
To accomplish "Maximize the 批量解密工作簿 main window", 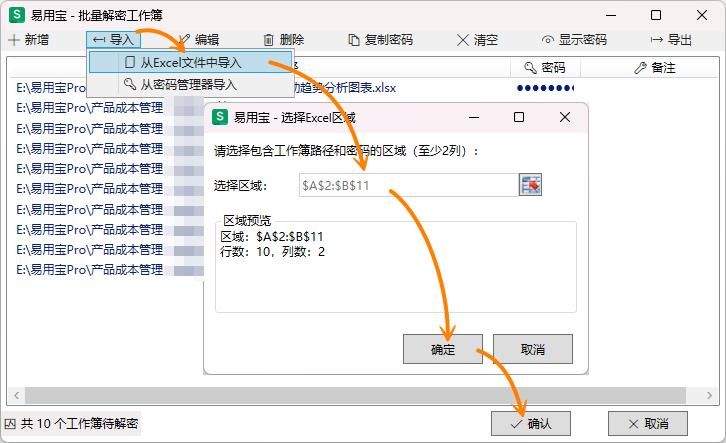I will click(656, 15).
